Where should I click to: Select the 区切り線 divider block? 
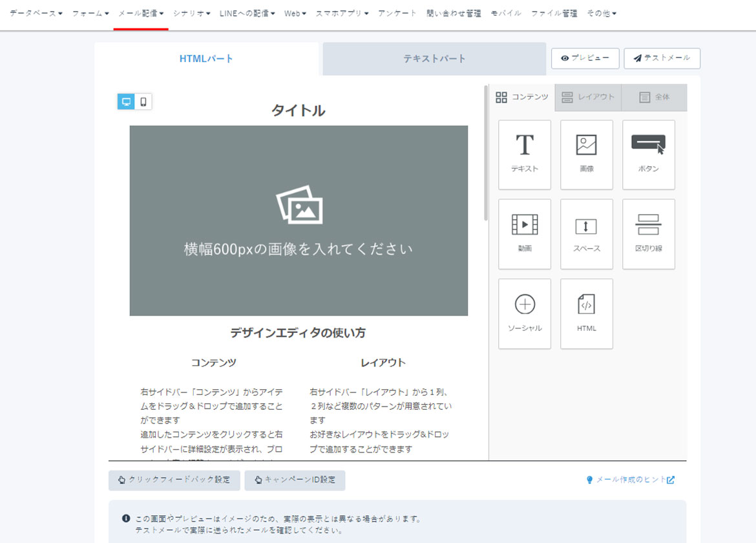[x=649, y=234]
